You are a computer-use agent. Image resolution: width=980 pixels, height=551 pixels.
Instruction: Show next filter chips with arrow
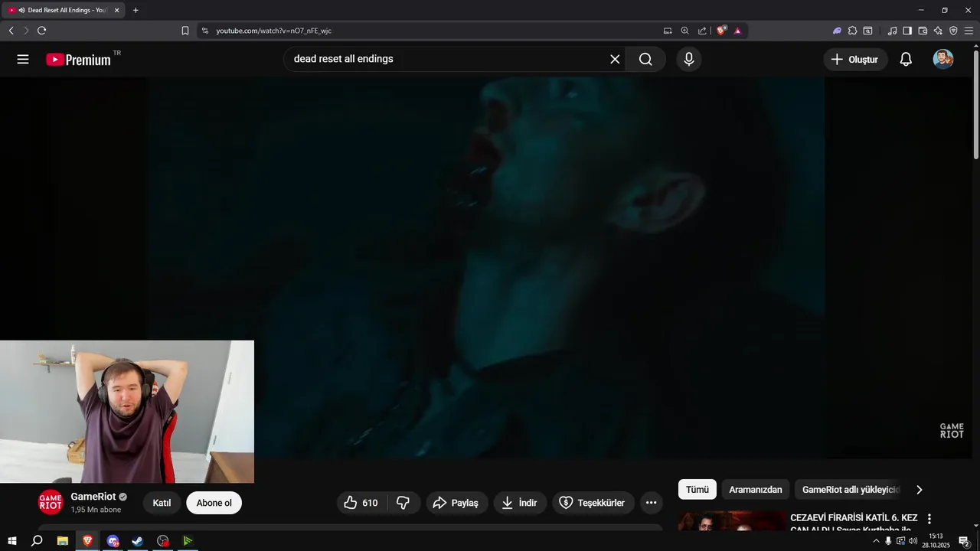tap(920, 490)
